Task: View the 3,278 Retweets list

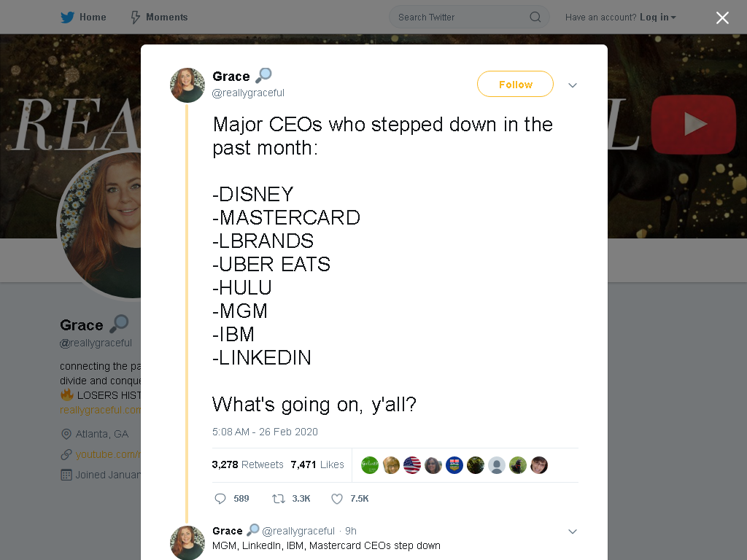Action: (x=248, y=464)
